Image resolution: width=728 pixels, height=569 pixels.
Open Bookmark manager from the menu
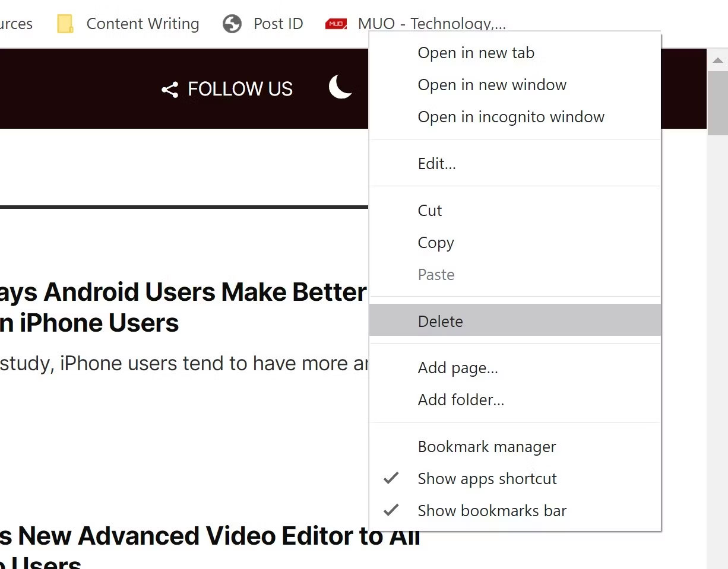(x=515, y=447)
